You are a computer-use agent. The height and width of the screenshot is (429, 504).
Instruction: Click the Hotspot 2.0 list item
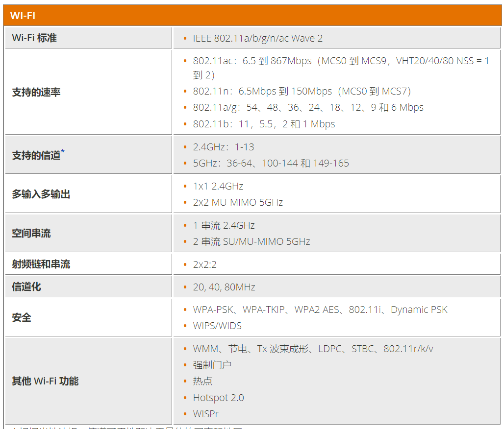[218, 398]
